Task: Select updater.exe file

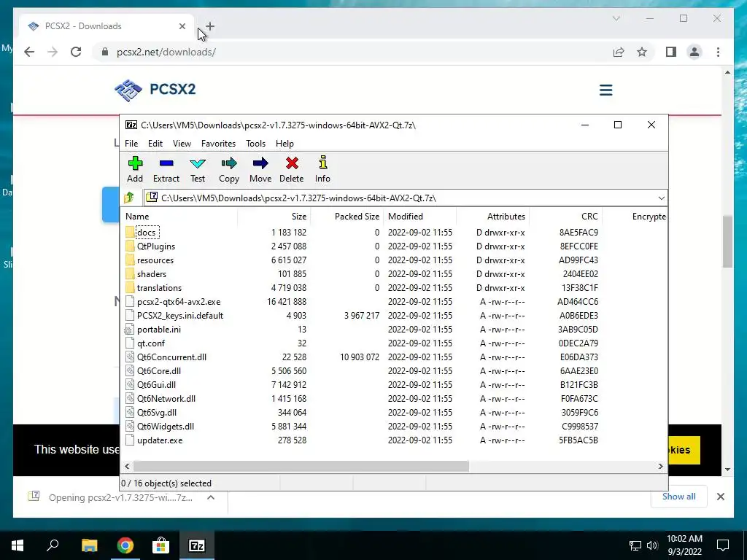Action: click(x=160, y=440)
